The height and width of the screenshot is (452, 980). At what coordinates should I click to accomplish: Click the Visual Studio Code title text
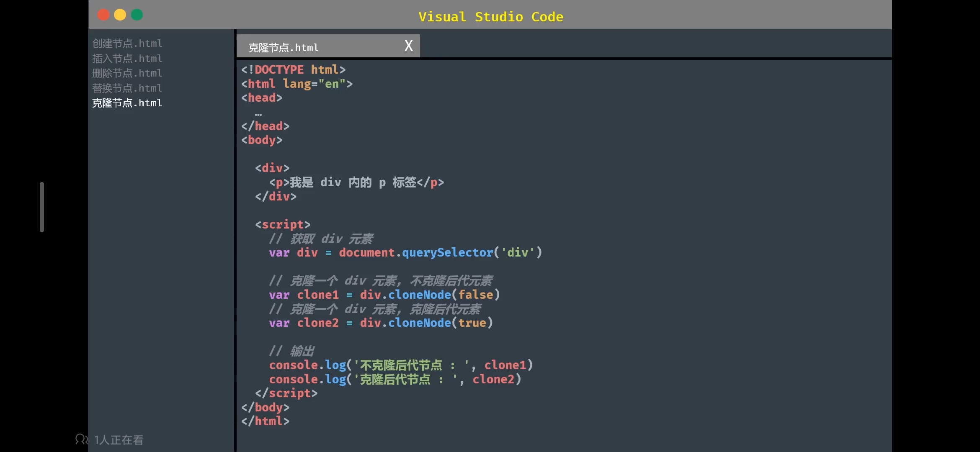point(490,17)
